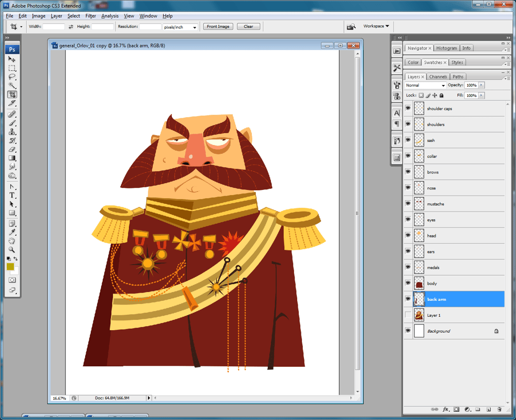516x420 pixels.
Task: Add a layer mask
Action: [457, 410]
